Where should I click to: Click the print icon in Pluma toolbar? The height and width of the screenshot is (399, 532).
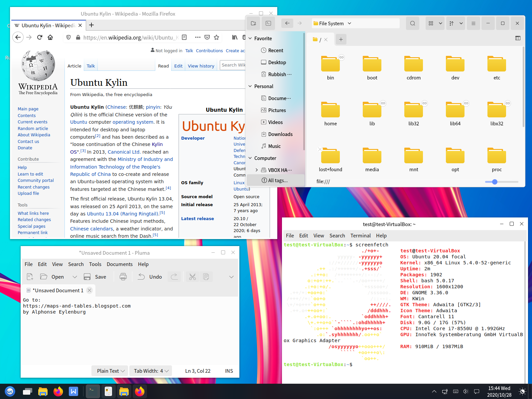123,277
